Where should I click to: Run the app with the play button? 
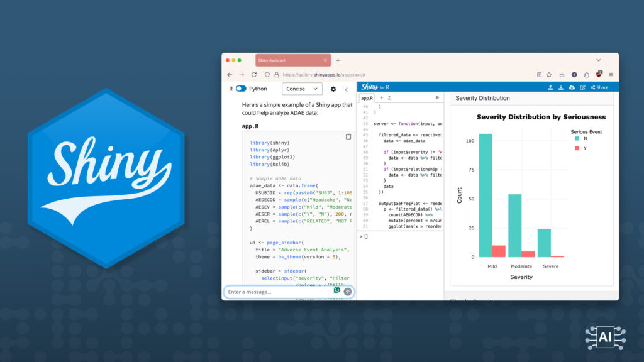(x=438, y=97)
